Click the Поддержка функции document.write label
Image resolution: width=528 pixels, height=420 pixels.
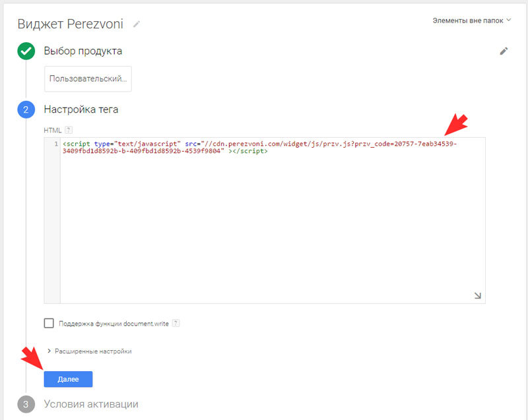(114, 324)
